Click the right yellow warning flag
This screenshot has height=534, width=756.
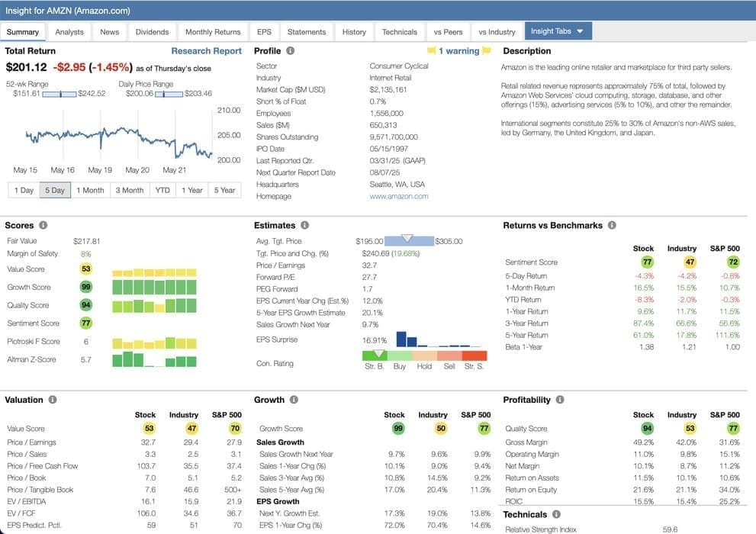click(487, 50)
